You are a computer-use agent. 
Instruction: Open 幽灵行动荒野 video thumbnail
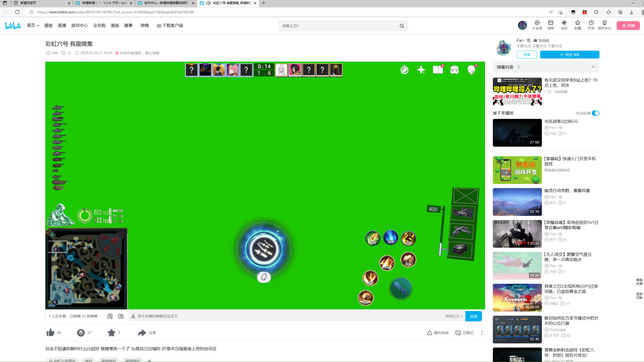(x=517, y=202)
